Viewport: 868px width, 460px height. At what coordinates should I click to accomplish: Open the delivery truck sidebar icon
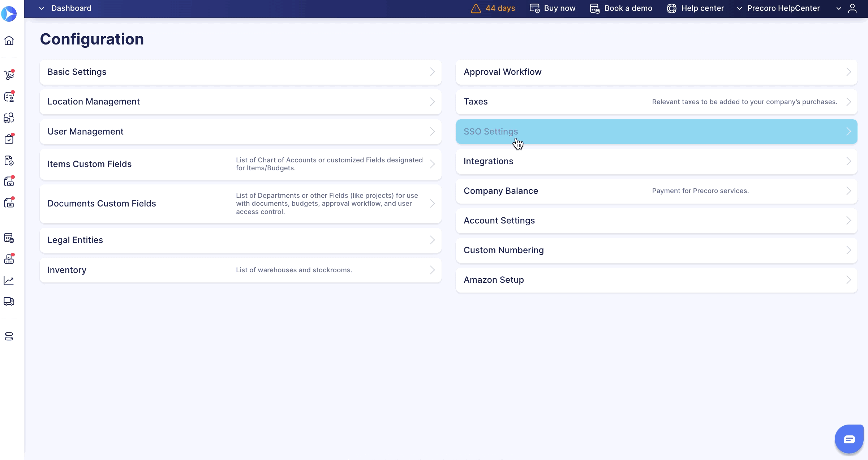coord(9,301)
